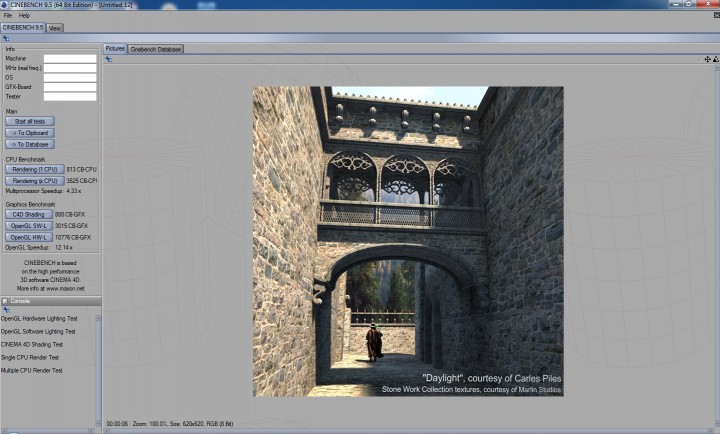This screenshot has height=434, width=720.
Task: Switch to the CINEBENCH 9.5 tab
Action: pos(23,28)
